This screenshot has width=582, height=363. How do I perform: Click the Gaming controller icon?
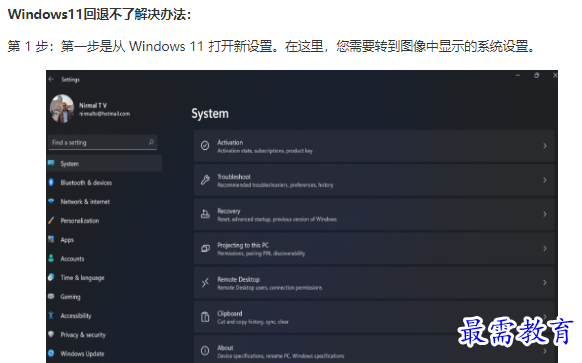pos(51,296)
